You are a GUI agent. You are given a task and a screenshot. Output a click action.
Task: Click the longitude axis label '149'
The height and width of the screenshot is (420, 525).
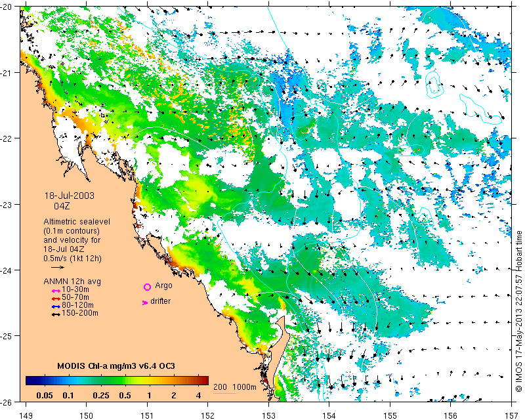26,415
